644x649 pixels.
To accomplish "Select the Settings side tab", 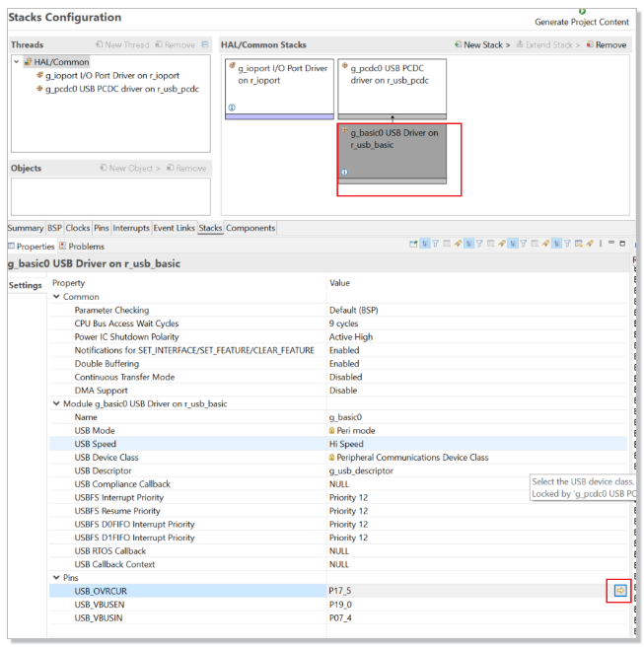I will point(26,285).
